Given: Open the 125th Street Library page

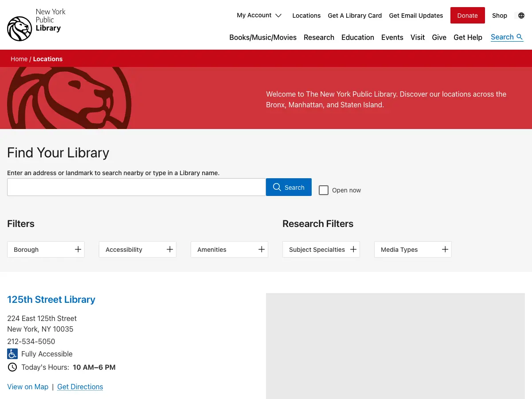Looking at the screenshot, I should coord(51,300).
